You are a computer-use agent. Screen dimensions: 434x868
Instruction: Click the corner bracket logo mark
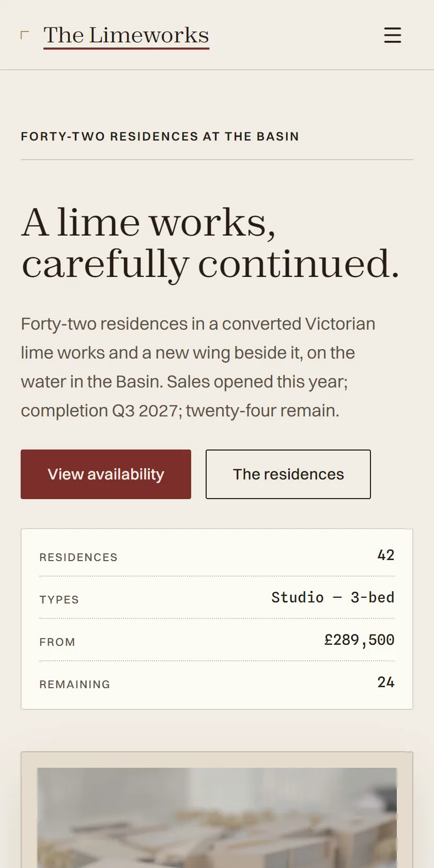(24, 35)
